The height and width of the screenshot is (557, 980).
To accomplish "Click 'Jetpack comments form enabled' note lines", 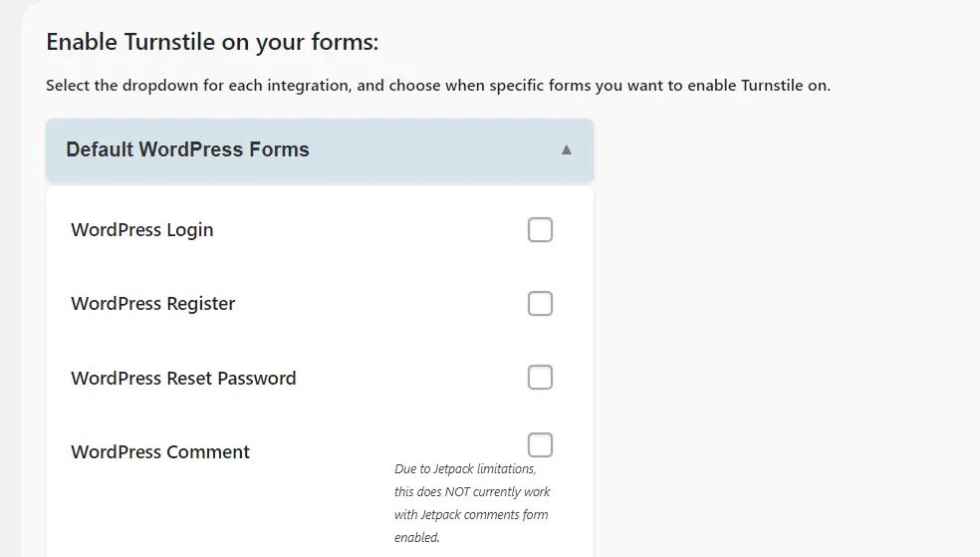I will (471, 526).
